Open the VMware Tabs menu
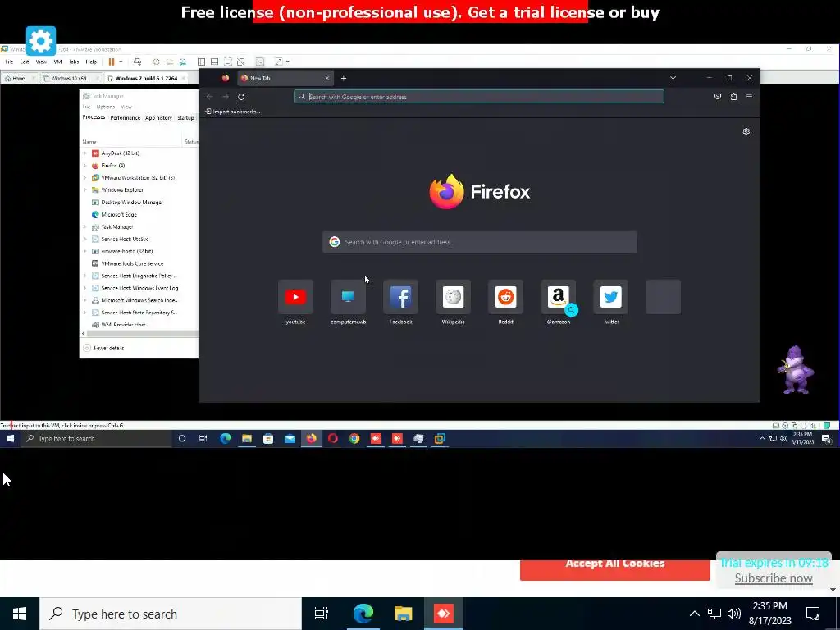The height and width of the screenshot is (630, 840). tap(74, 62)
